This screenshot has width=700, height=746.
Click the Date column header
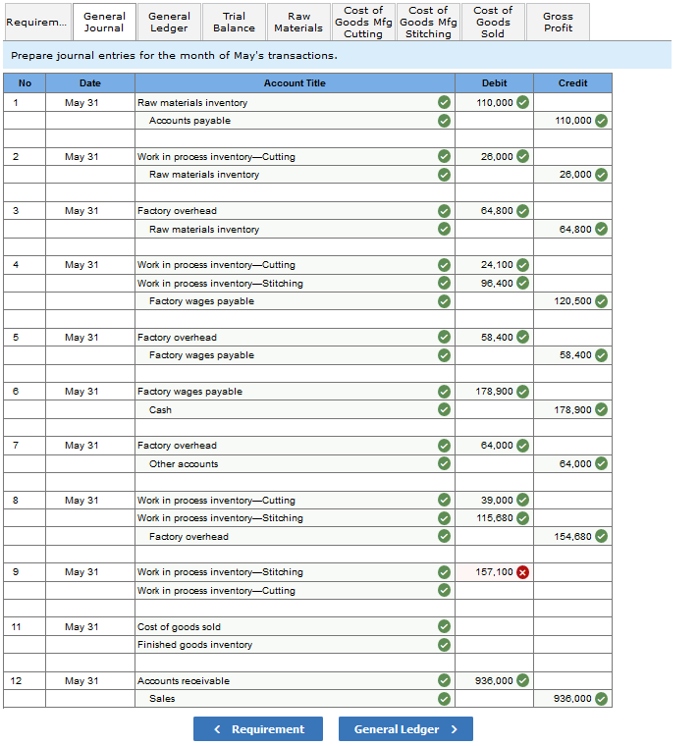(x=90, y=83)
